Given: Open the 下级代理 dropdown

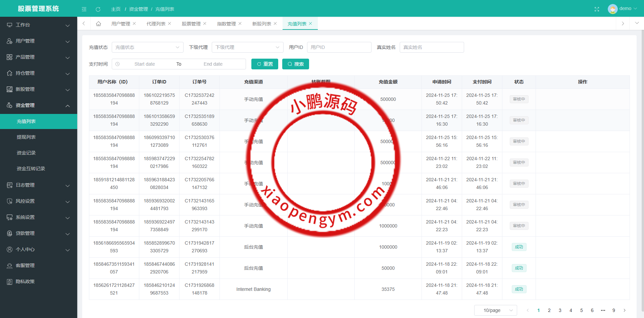Looking at the screenshot, I should [247, 47].
